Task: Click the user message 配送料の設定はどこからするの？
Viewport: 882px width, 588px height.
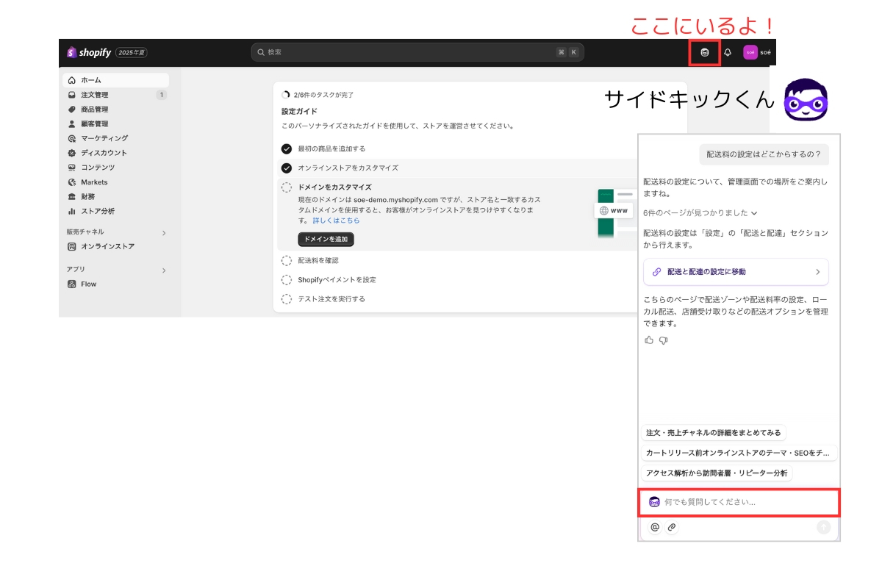Action: point(764,154)
